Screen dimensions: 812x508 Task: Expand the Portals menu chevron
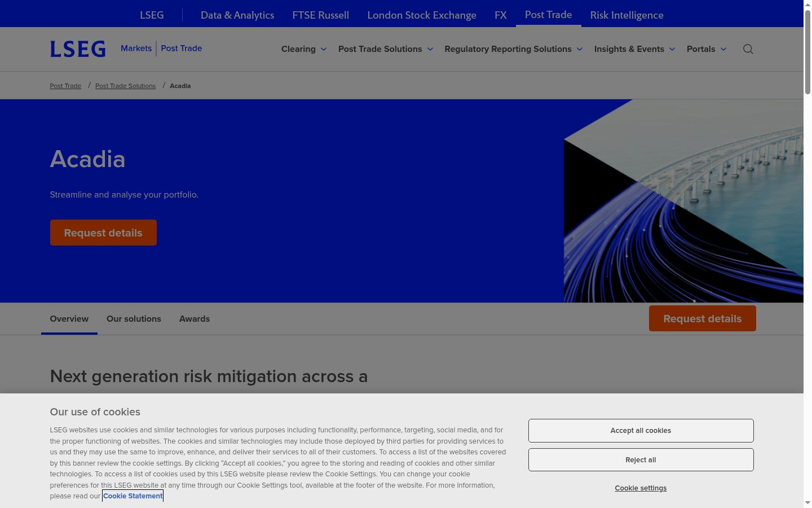pyautogui.click(x=723, y=49)
